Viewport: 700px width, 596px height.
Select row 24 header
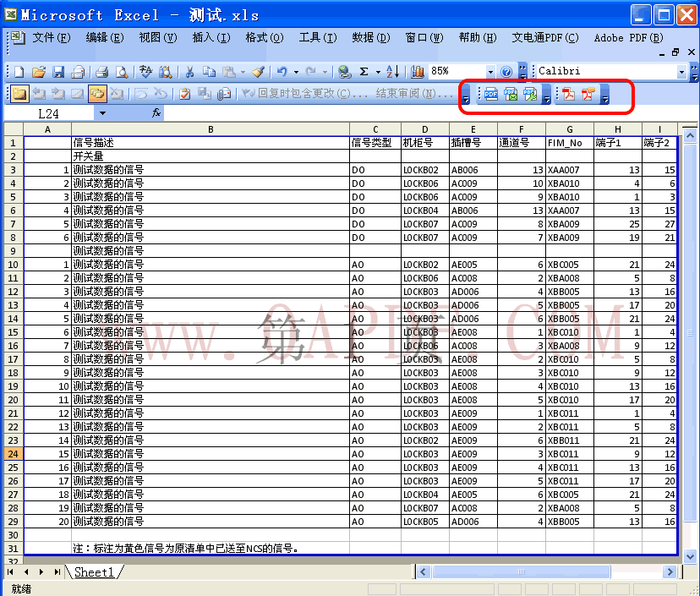click(13, 454)
